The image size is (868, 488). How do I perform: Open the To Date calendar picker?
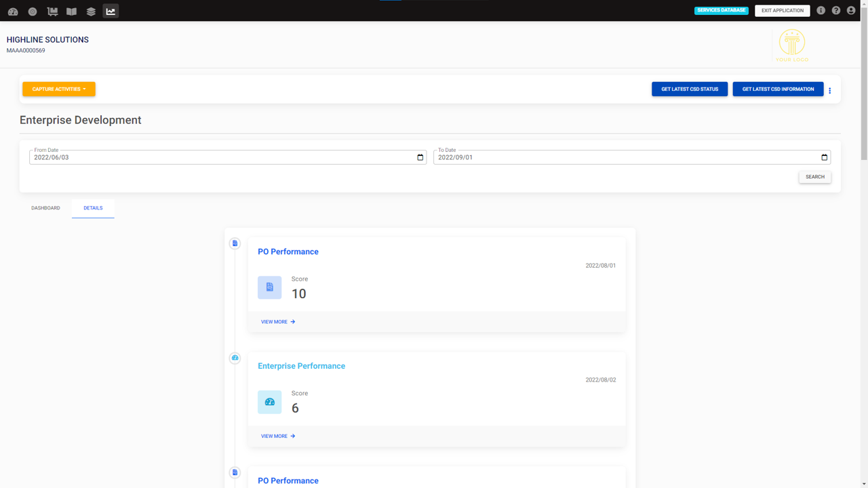[824, 157]
